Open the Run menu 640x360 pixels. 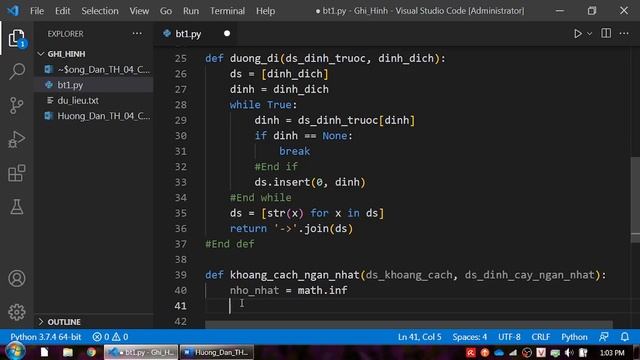pyautogui.click(x=191, y=11)
